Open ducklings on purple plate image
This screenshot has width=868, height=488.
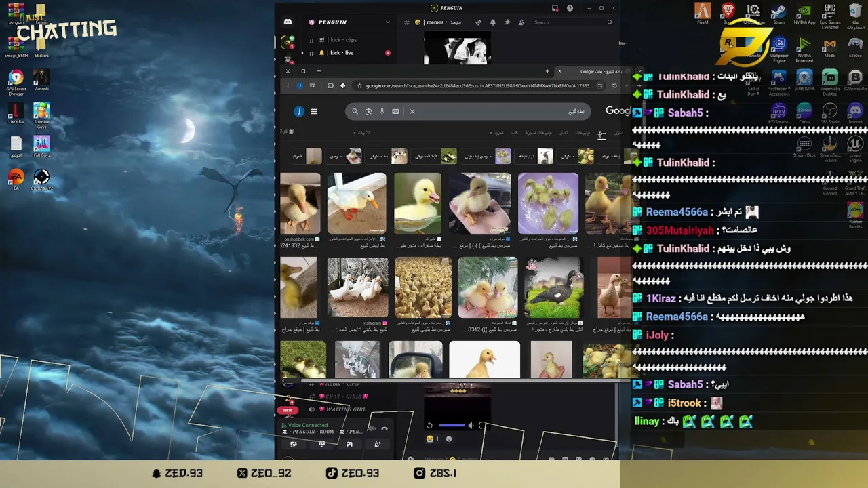(548, 203)
